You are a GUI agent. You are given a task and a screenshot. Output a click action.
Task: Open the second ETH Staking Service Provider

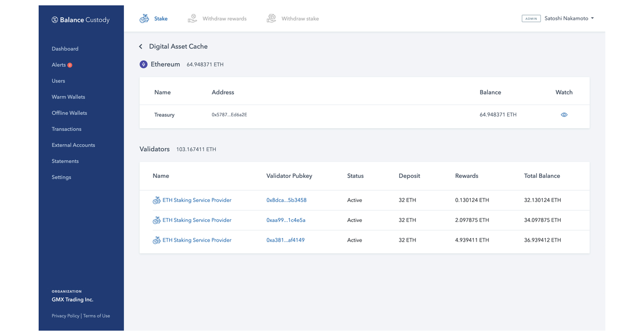click(x=197, y=220)
